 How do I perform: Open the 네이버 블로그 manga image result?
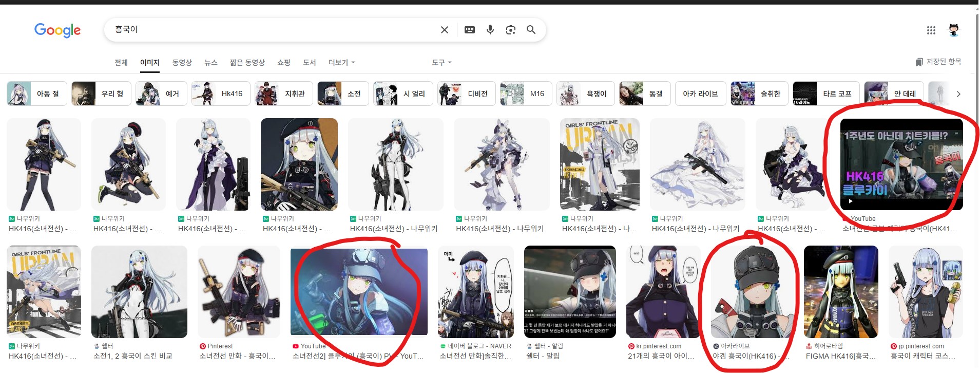(476, 292)
